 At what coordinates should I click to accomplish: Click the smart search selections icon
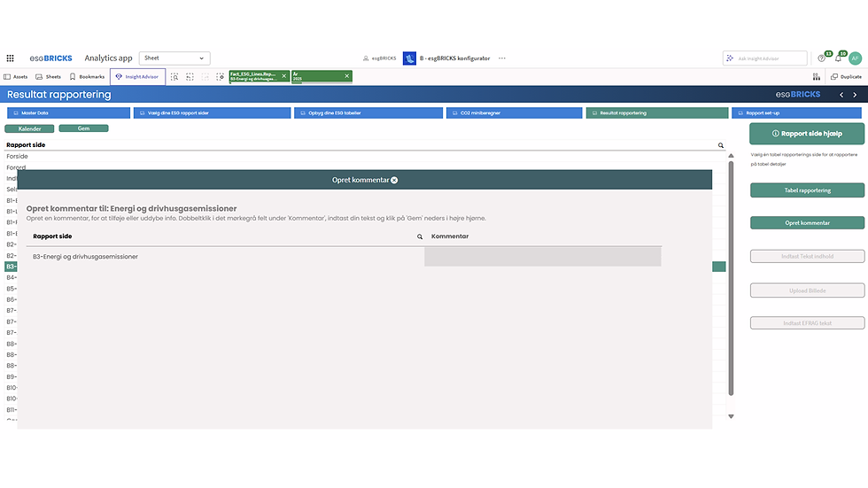[174, 77]
